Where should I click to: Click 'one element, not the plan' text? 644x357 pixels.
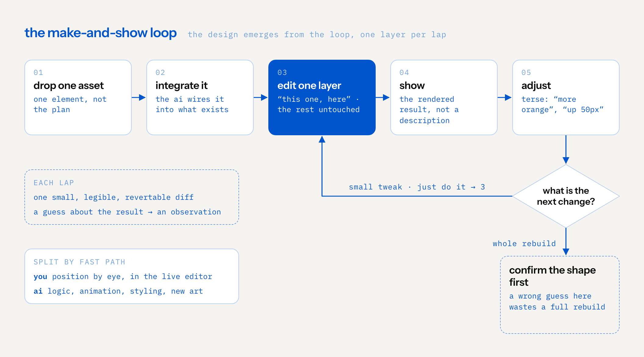point(70,104)
